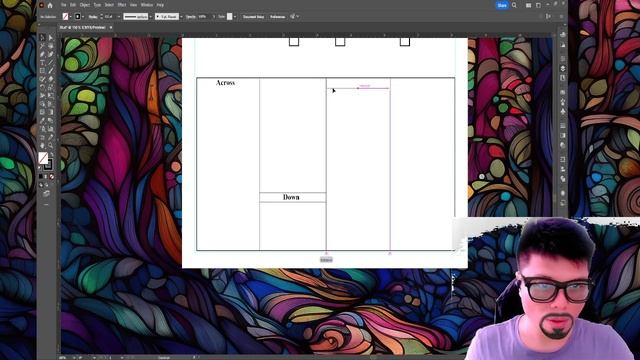Select the Rotate tool

[42, 87]
